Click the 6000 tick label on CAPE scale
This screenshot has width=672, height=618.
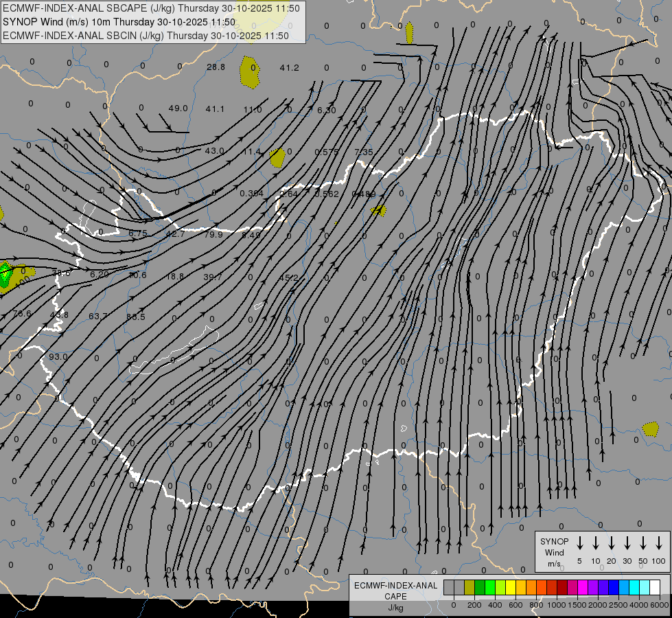click(659, 605)
